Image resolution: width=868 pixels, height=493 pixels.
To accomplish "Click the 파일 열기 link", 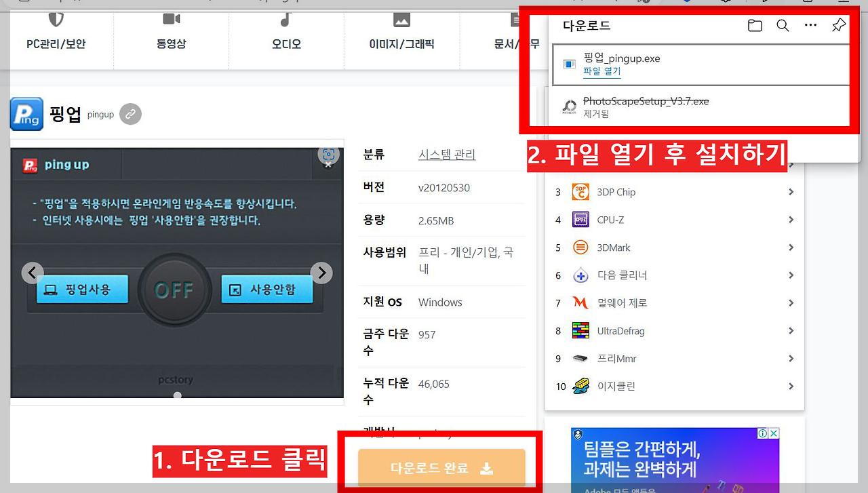I will click(x=602, y=71).
